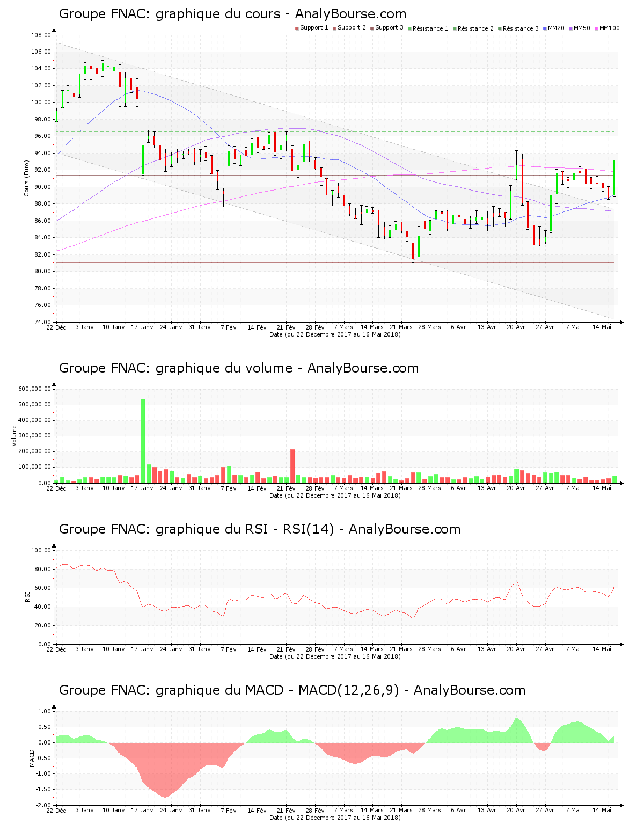Click '20 Avr' on the RSI chart axis
Viewport: 644px width, 832px height.
coord(516,649)
